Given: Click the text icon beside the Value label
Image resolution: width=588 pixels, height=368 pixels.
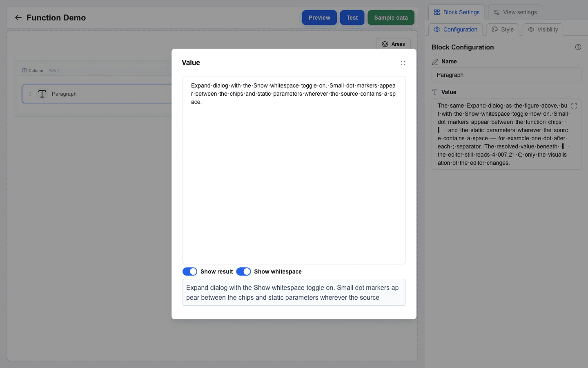Looking at the screenshot, I should 435,92.
